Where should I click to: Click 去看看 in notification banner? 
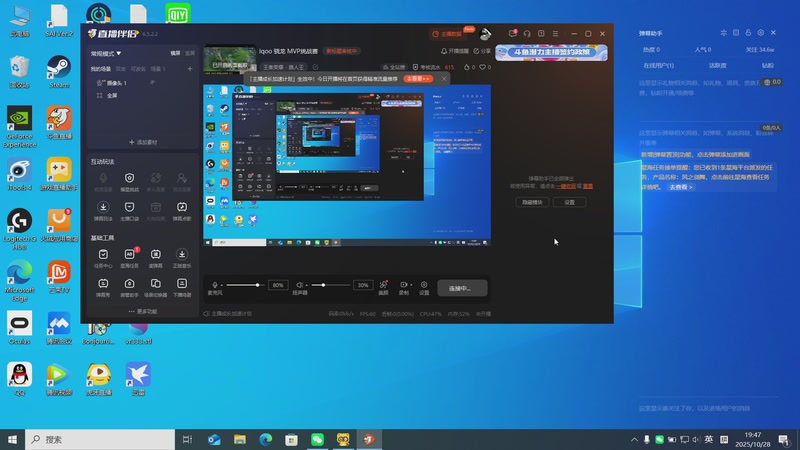point(418,79)
